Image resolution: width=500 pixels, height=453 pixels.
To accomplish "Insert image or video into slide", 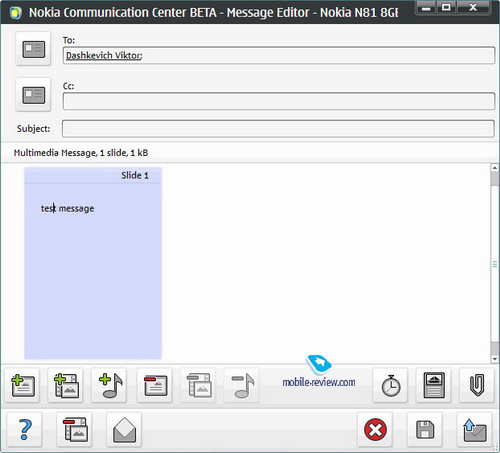I will 66,385.
